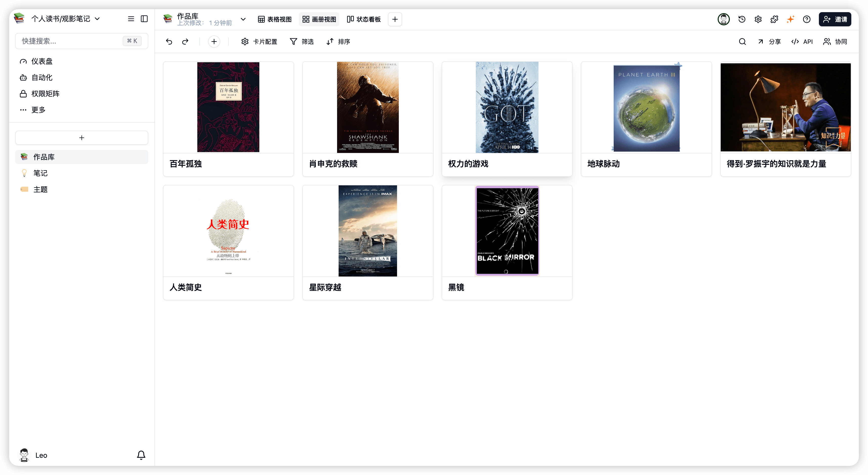Select 主题 table in sidebar

(81, 189)
